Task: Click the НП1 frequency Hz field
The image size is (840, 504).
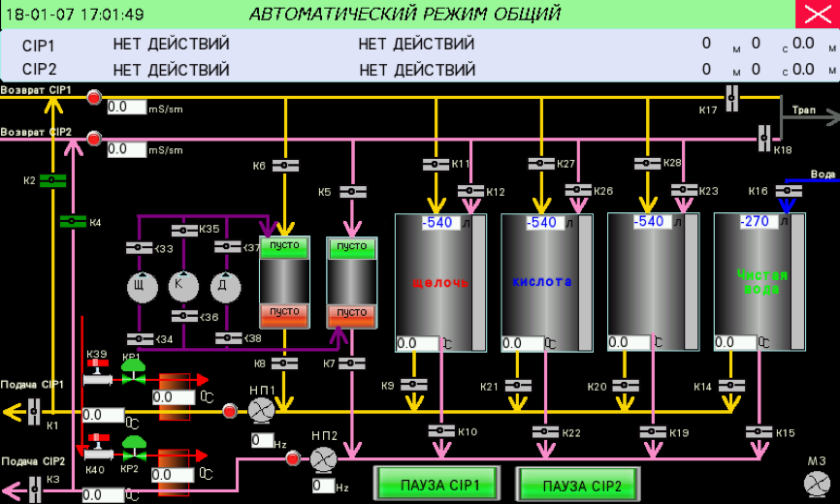Action: click(263, 440)
